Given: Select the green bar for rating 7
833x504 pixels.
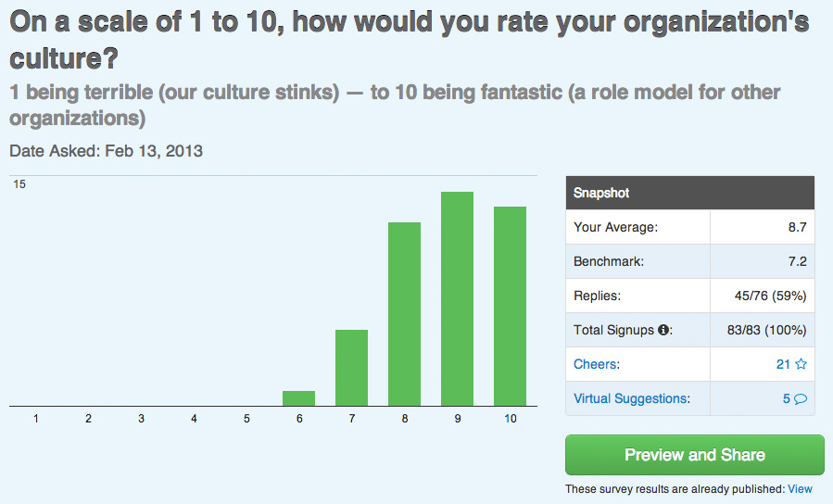Looking at the screenshot, I should (x=351, y=368).
